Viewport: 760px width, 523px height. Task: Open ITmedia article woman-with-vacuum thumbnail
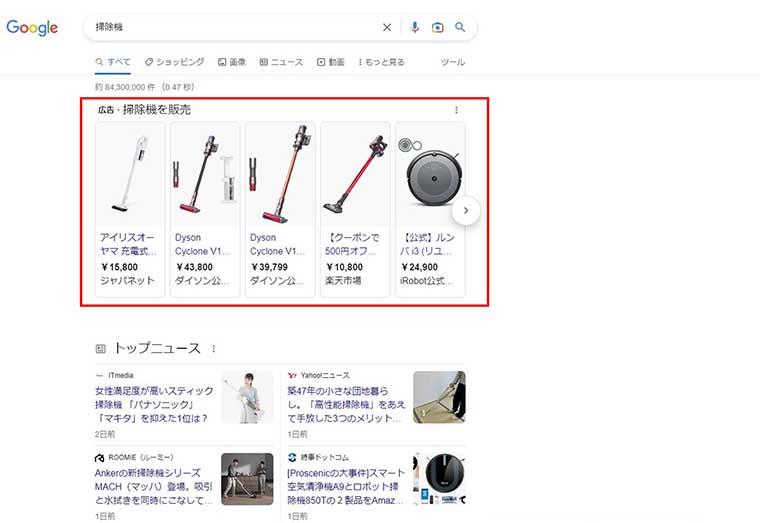pyautogui.click(x=248, y=397)
